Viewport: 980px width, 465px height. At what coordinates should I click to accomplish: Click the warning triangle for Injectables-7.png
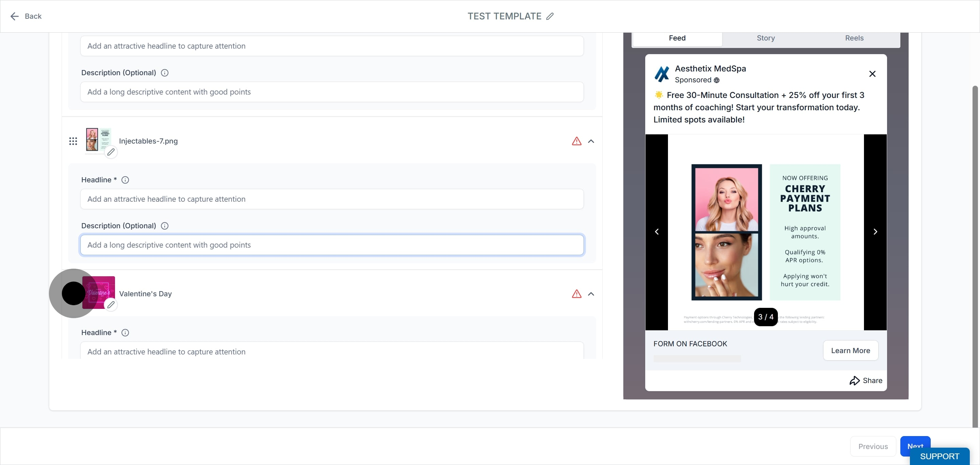coord(576,141)
